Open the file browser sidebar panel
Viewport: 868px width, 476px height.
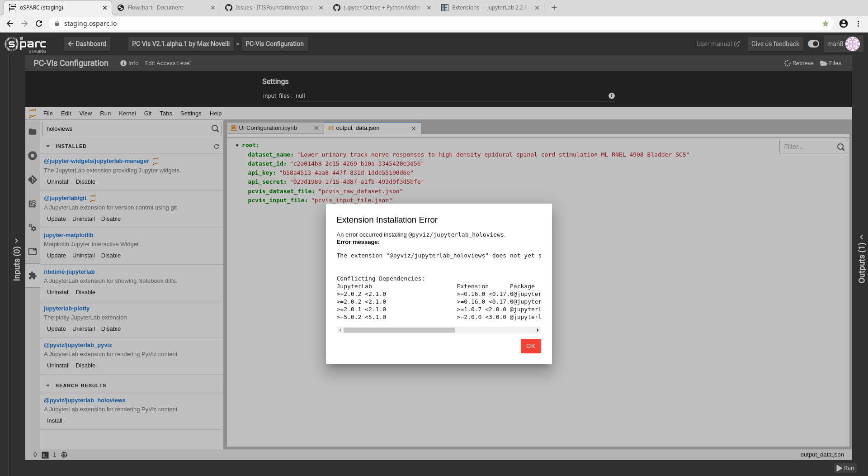[32, 132]
